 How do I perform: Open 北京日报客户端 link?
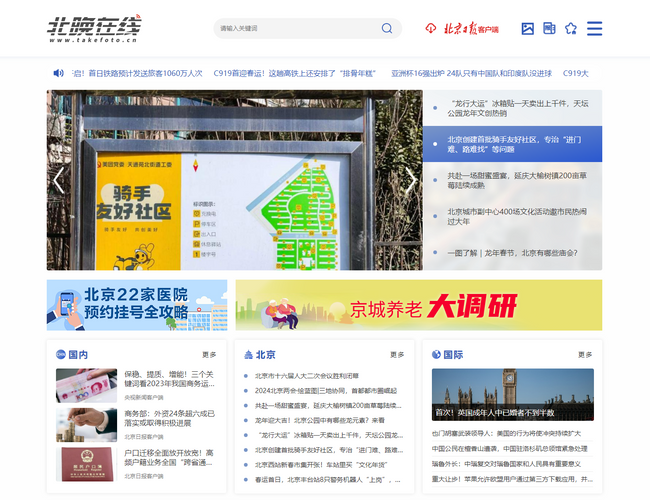click(x=471, y=29)
